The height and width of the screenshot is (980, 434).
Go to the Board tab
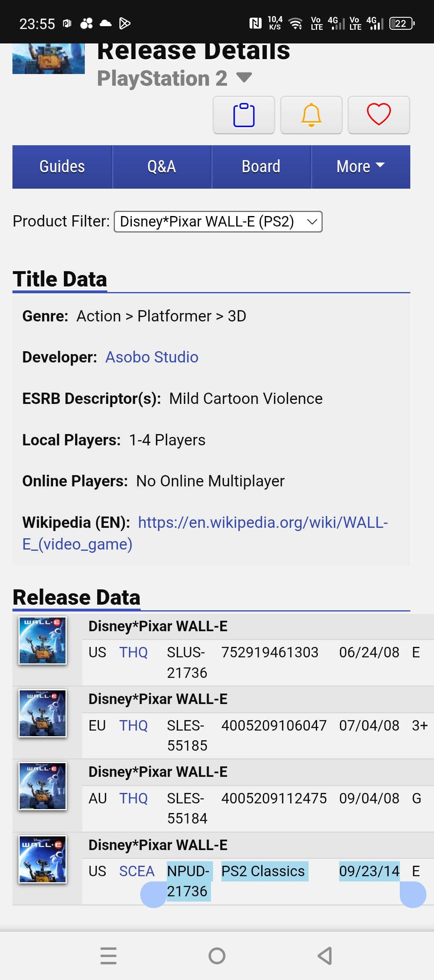click(x=261, y=167)
